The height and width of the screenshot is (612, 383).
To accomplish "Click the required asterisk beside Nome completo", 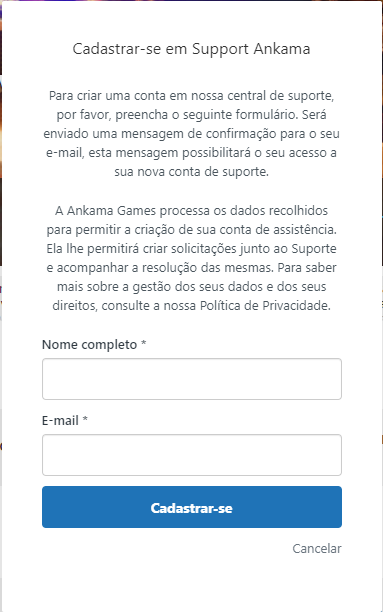I will (x=144, y=343).
